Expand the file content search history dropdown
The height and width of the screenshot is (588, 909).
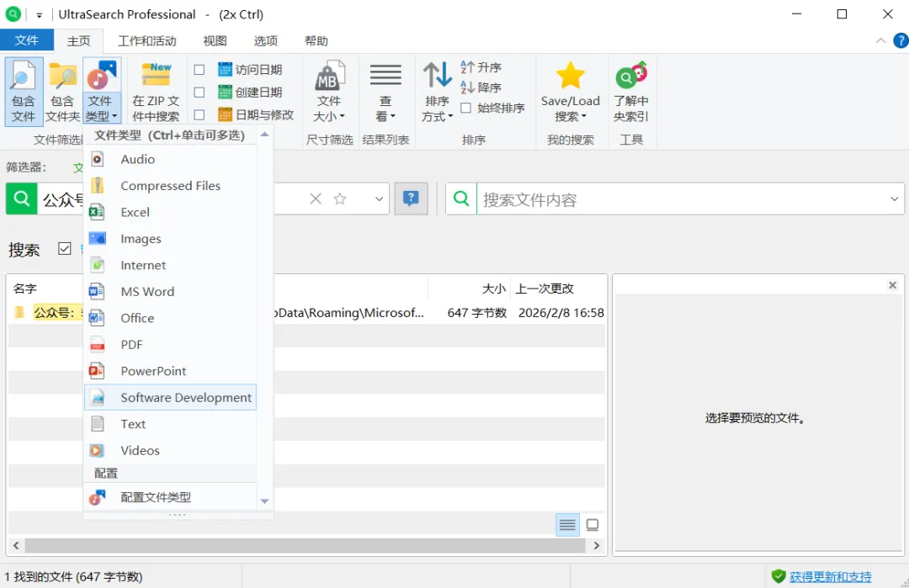(895, 199)
